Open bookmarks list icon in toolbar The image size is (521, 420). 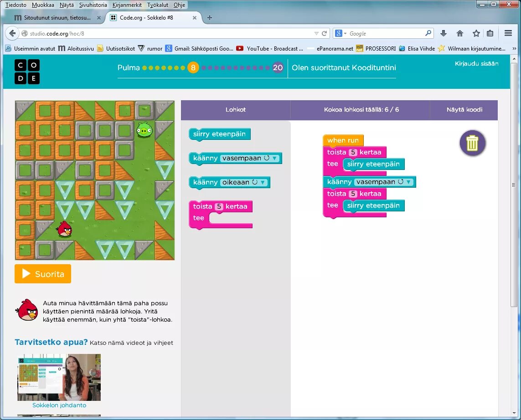pos(490,33)
